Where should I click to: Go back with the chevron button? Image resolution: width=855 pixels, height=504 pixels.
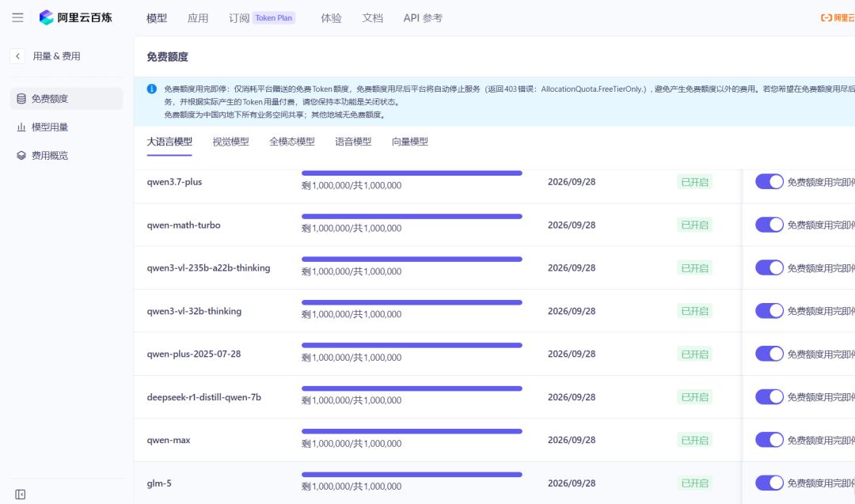[x=17, y=56]
